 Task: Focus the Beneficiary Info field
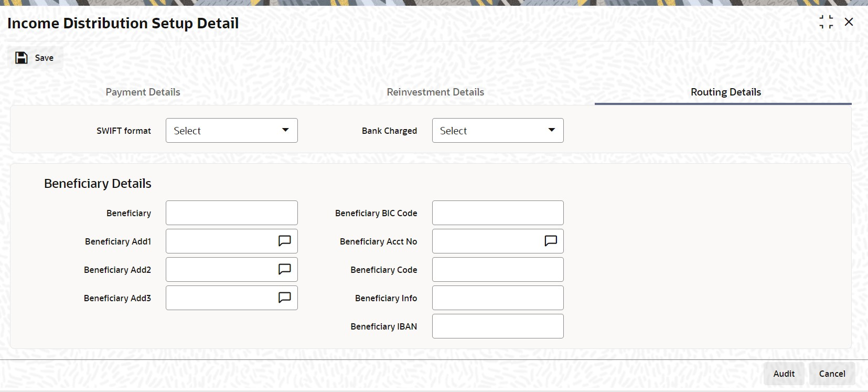(x=498, y=298)
